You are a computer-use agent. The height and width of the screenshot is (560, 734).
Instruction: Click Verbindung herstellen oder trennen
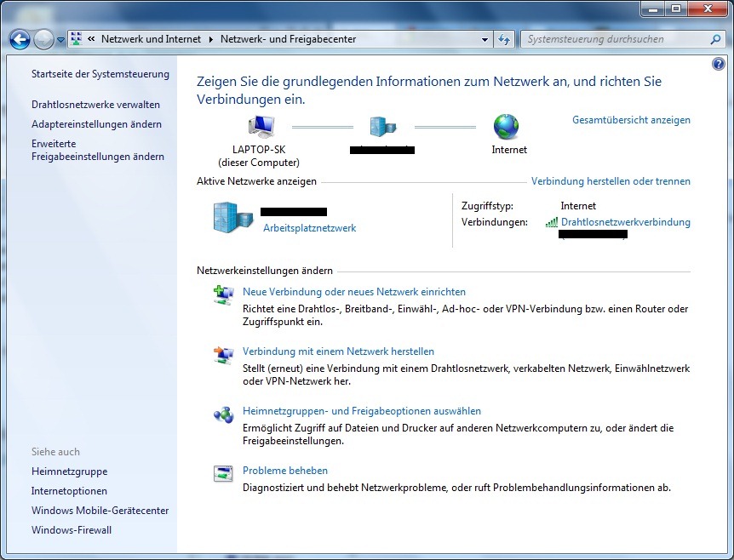tap(611, 181)
